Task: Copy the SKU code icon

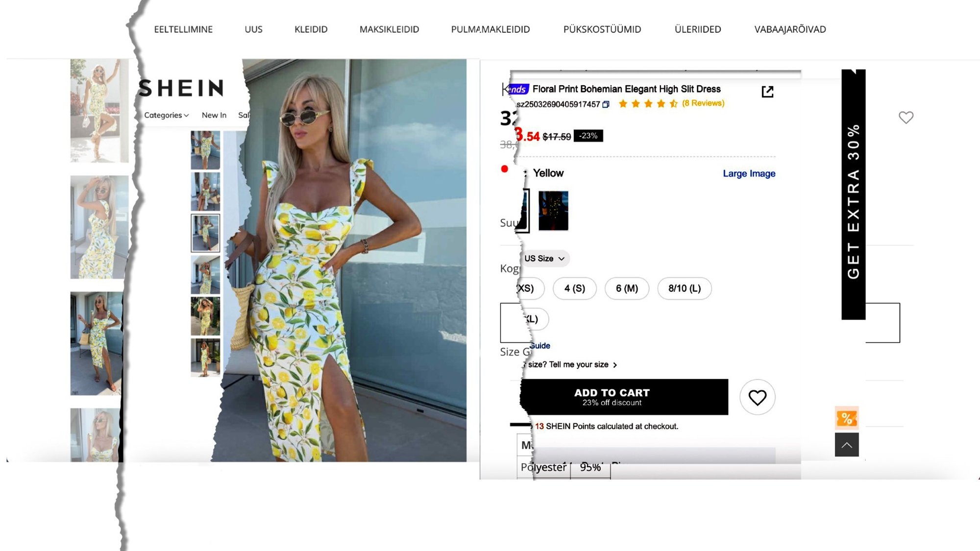Action: coord(606,104)
